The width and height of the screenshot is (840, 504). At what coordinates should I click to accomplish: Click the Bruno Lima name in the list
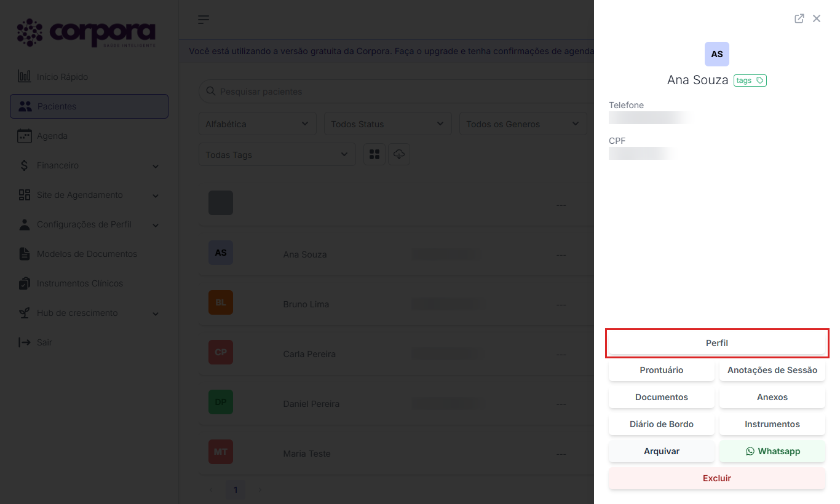pos(306,304)
